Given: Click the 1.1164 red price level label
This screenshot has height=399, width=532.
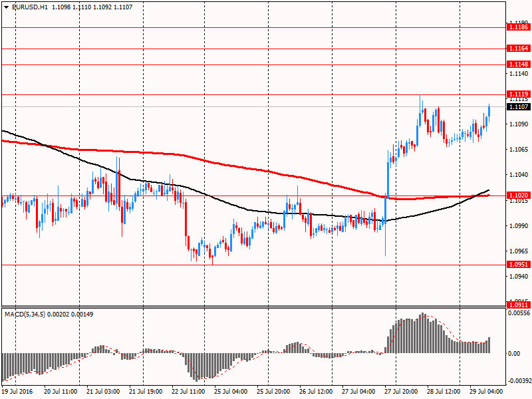Looking at the screenshot, I should pyautogui.click(x=518, y=49).
